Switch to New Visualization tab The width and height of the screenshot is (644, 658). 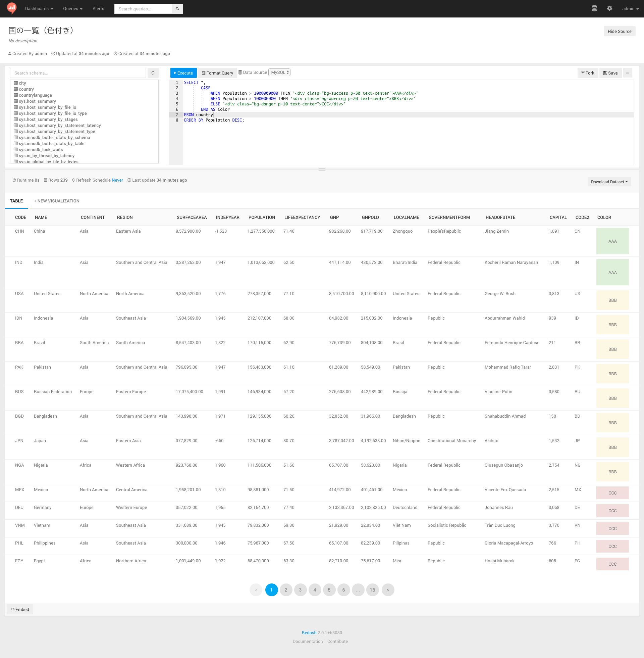tap(56, 201)
